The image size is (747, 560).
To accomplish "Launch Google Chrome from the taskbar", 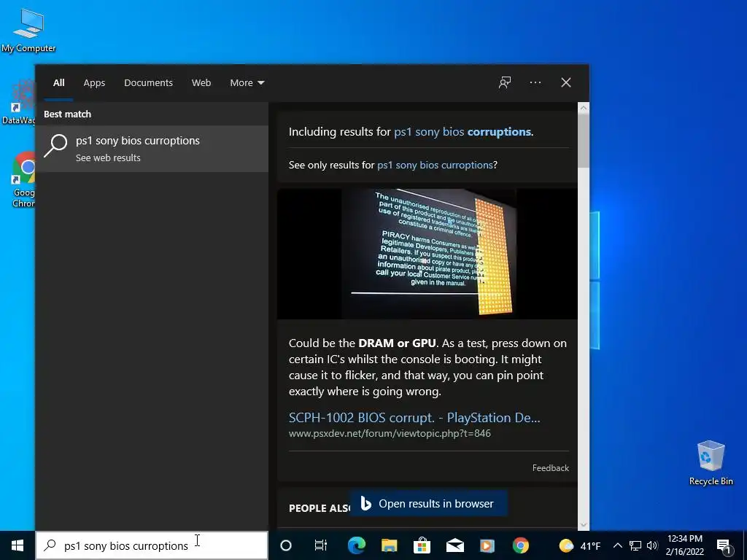I will [521, 545].
